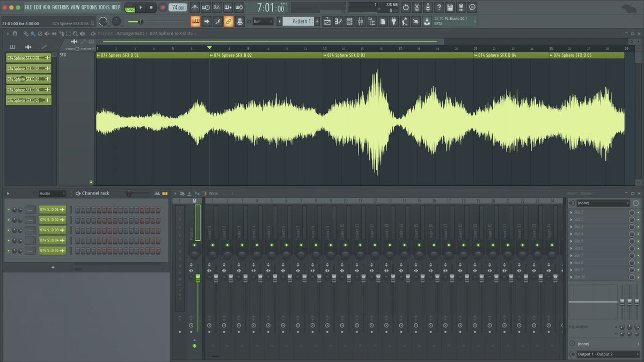Viewport: 644px width, 362px height.
Task: Click the microphone recording icon
Action: tap(428, 8)
